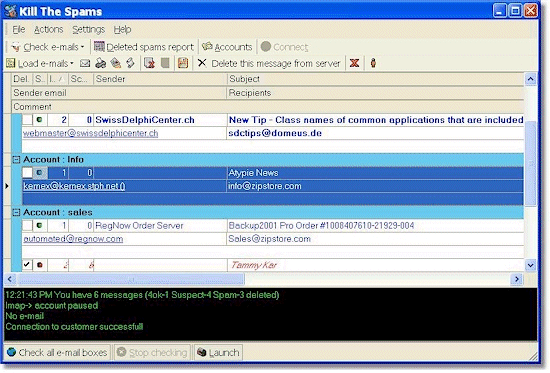Click recipient info@zipstore.com
The height and width of the screenshot is (373, 550).
click(x=264, y=186)
